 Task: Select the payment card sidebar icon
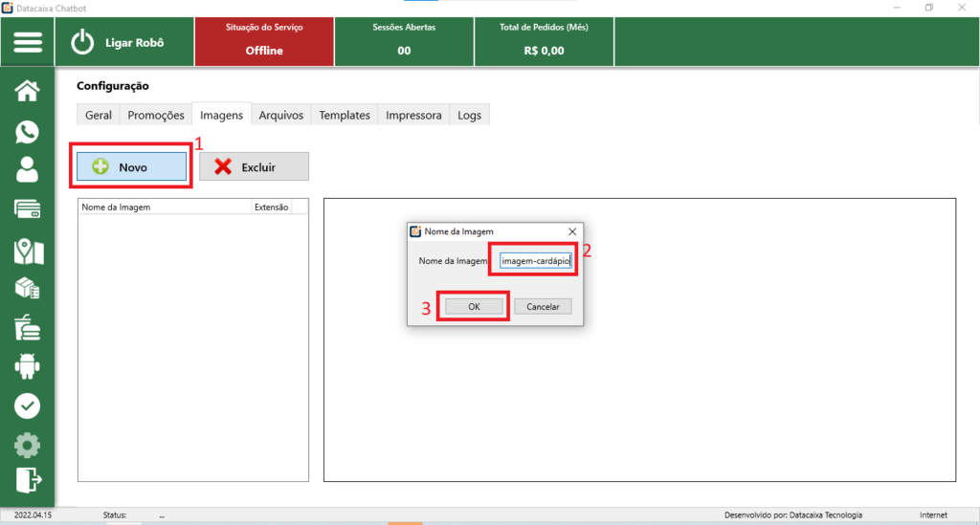28,209
